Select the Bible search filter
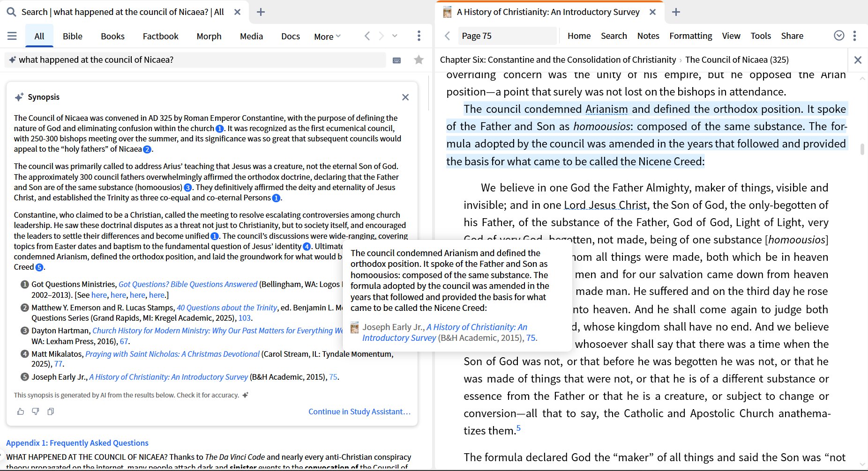This screenshot has height=471, width=868. coord(73,36)
